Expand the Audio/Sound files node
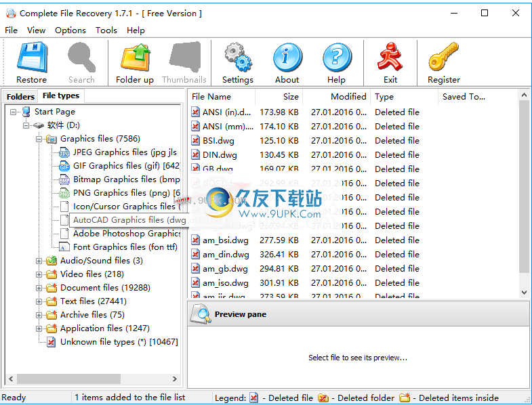 pyautogui.click(x=39, y=261)
